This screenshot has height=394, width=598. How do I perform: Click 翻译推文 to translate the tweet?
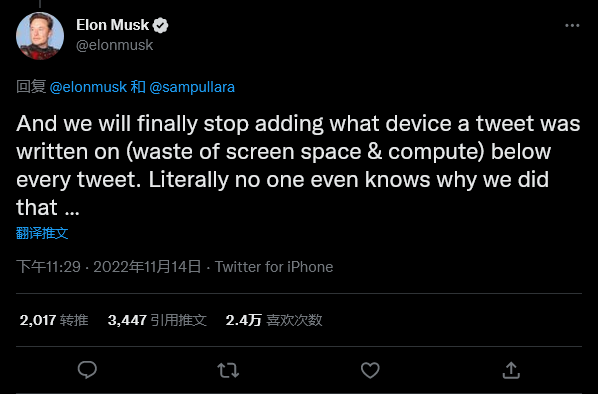click(x=42, y=233)
